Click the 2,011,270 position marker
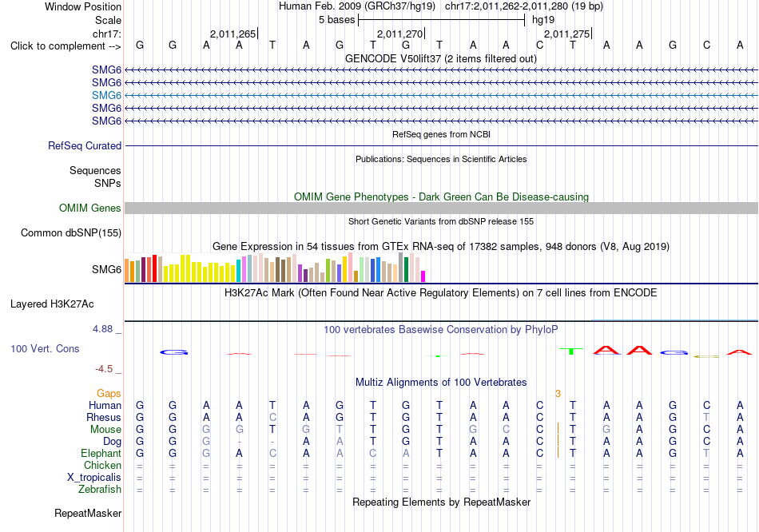The image size is (759, 532). tap(399, 34)
